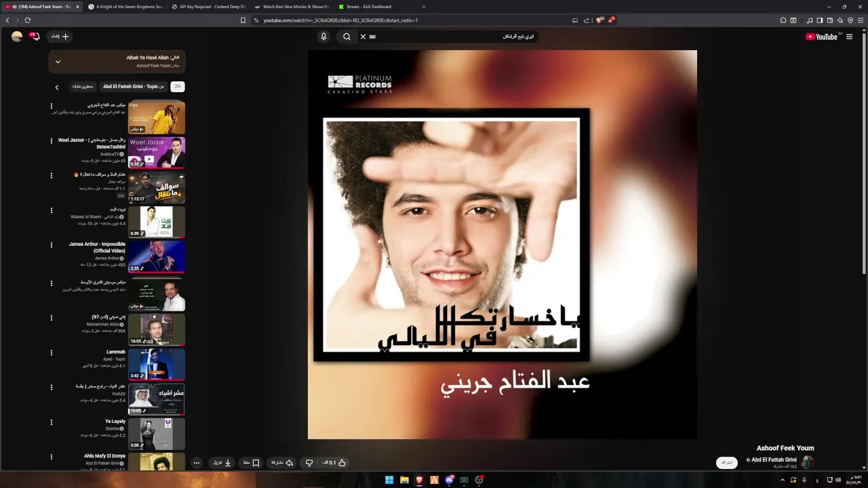Open Abd El Fattah Grini channel avatar
The height and width of the screenshot is (488, 868).
coord(808,463)
